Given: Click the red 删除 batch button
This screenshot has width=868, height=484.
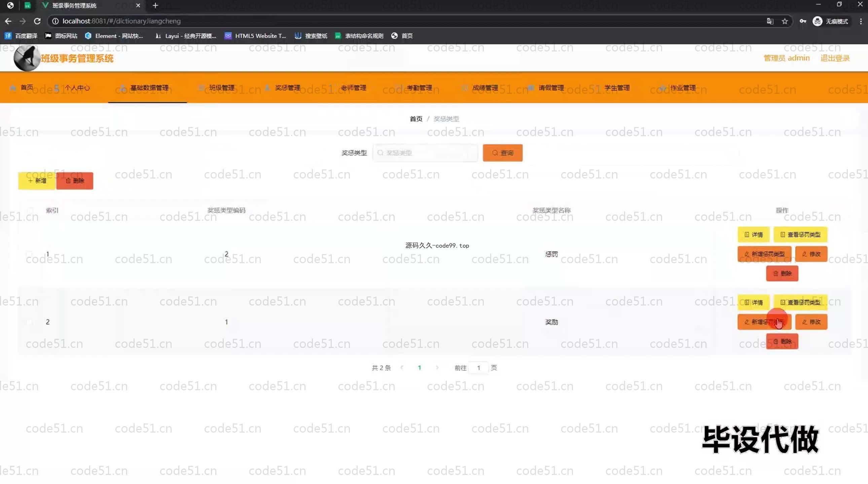Looking at the screenshot, I should [74, 181].
